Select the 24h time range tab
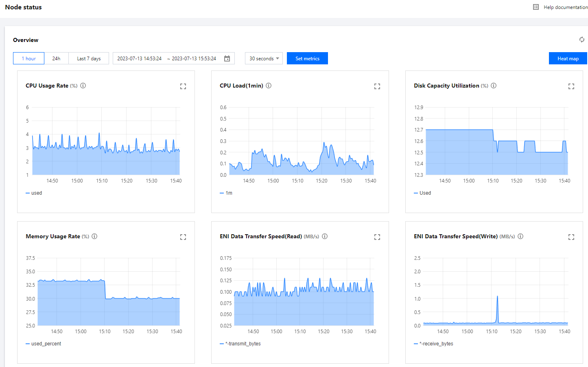The height and width of the screenshot is (367, 588). pos(56,59)
